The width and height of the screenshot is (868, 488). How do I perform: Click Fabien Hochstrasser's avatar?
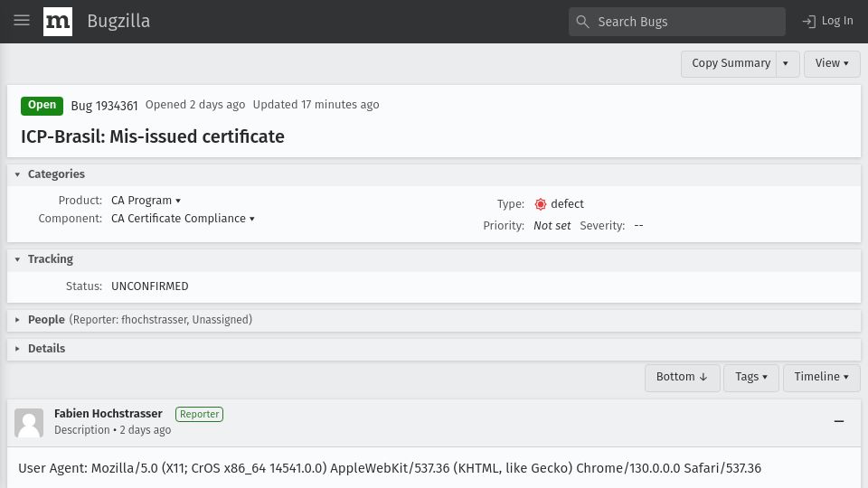coord(29,423)
